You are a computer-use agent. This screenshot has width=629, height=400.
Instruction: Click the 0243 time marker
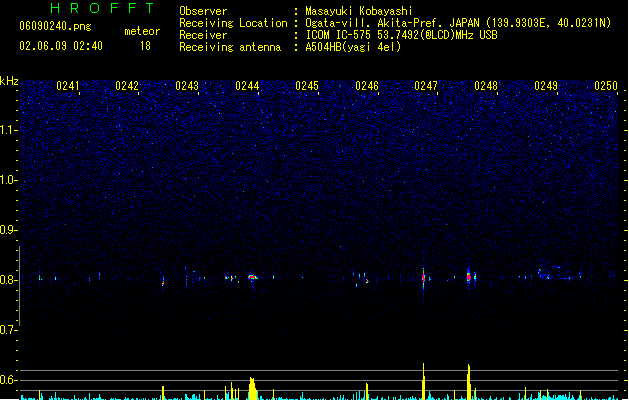point(187,86)
